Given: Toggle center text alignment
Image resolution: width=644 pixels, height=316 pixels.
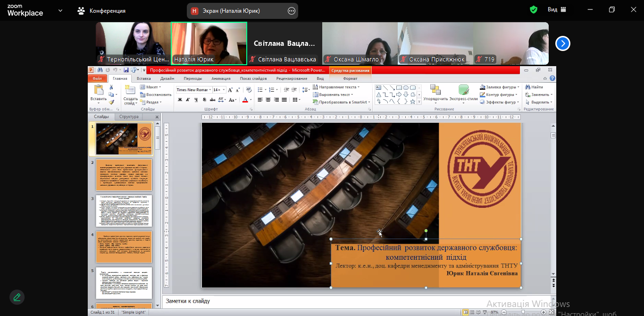Looking at the screenshot, I should [268, 100].
